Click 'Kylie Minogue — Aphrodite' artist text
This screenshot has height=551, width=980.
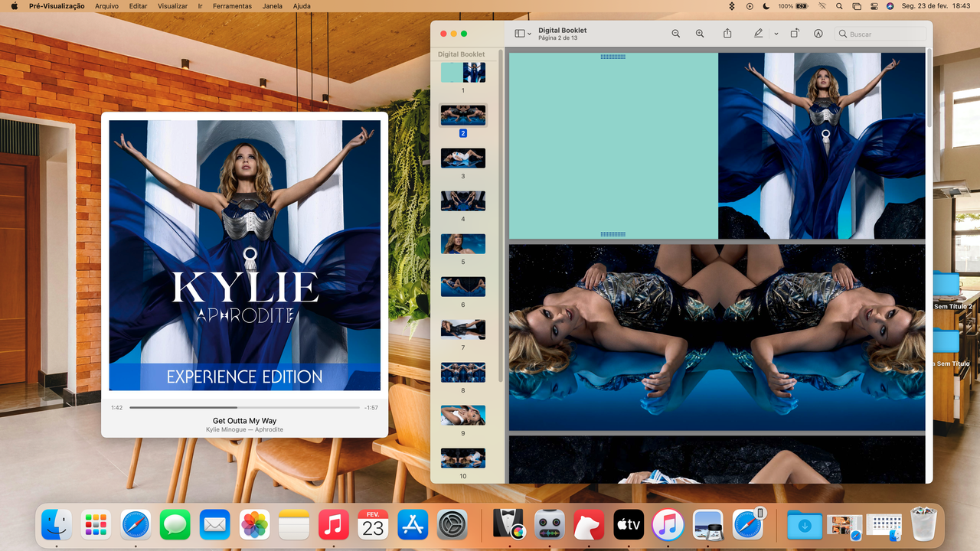pyautogui.click(x=245, y=430)
